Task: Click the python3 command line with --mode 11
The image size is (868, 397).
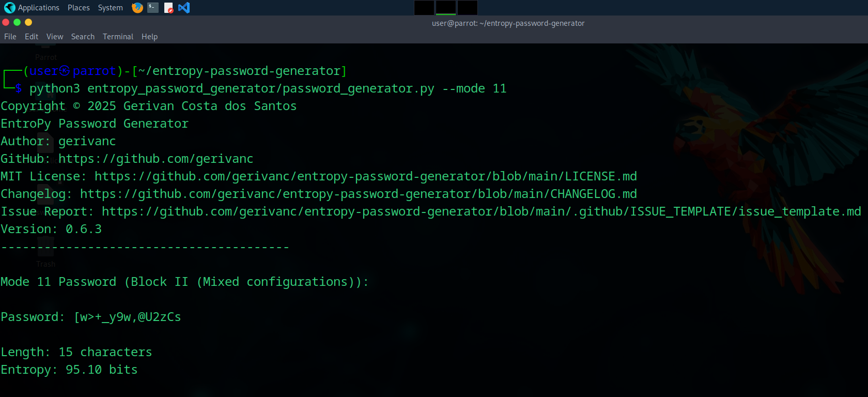Action: point(268,88)
